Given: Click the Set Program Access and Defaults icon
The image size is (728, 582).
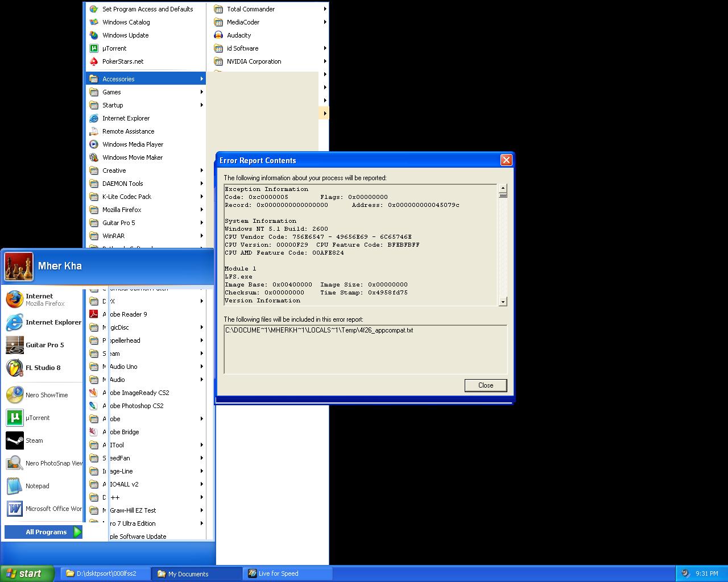Looking at the screenshot, I should tap(94, 9).
